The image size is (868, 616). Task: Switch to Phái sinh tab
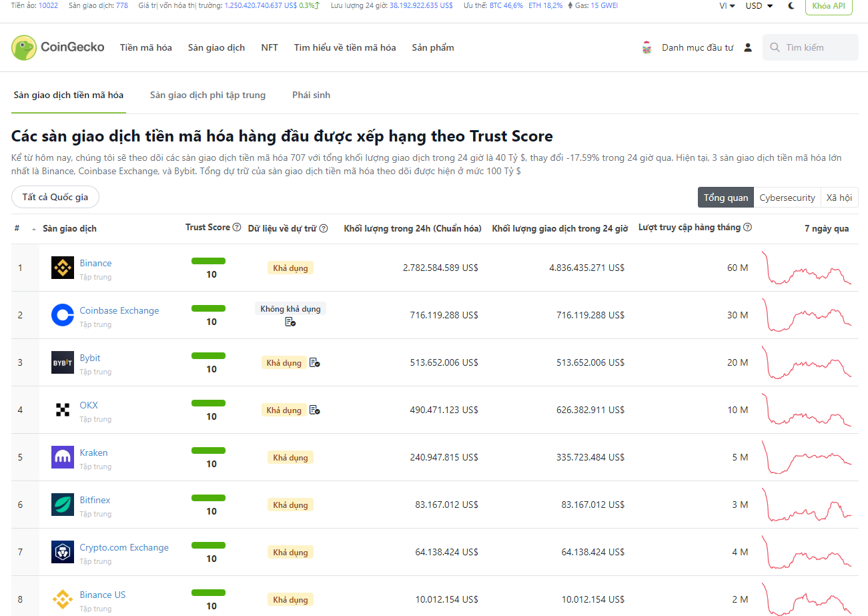coord(311,95)
